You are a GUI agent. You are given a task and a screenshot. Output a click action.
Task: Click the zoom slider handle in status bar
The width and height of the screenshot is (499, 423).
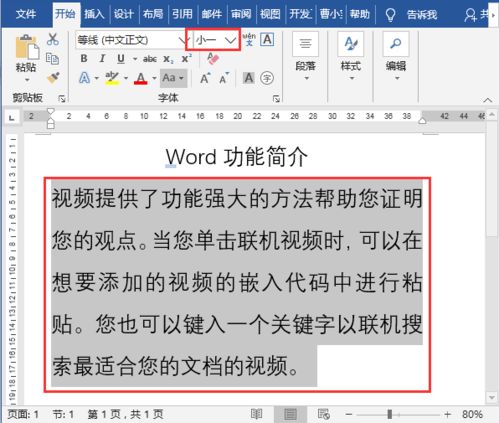pos(390,414)
